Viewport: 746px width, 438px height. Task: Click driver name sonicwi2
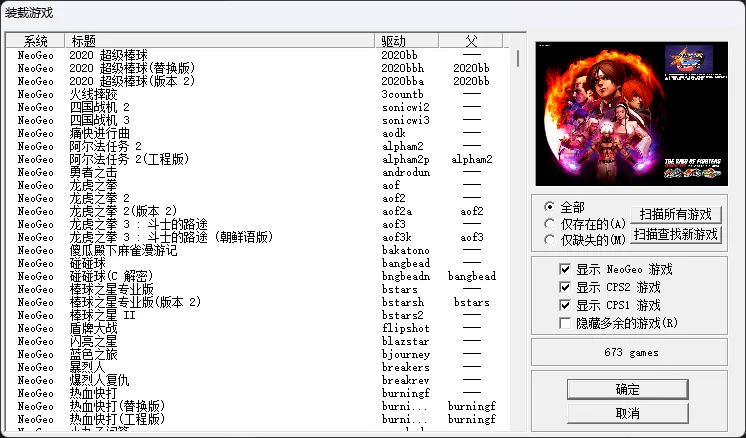click(x=406, y=107)
